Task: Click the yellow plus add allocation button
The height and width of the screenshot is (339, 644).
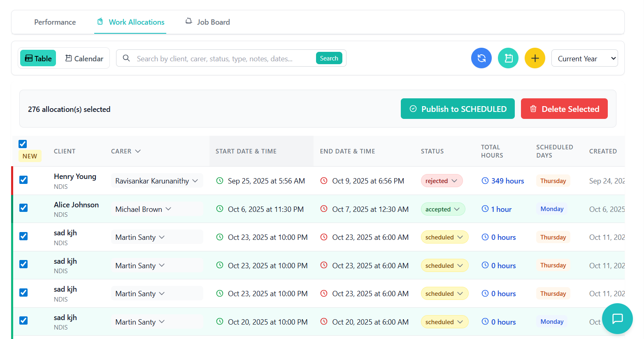Action: click(x=535, y=58)
